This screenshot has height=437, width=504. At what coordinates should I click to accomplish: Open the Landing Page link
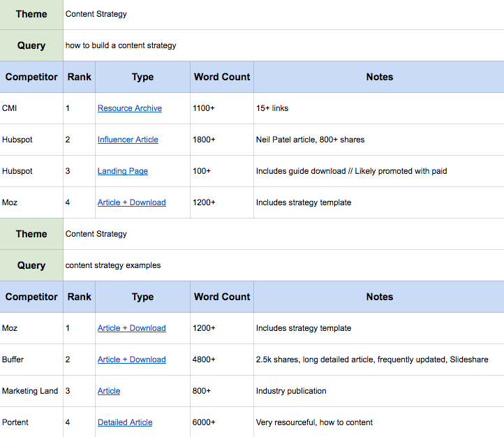(123, 171)
